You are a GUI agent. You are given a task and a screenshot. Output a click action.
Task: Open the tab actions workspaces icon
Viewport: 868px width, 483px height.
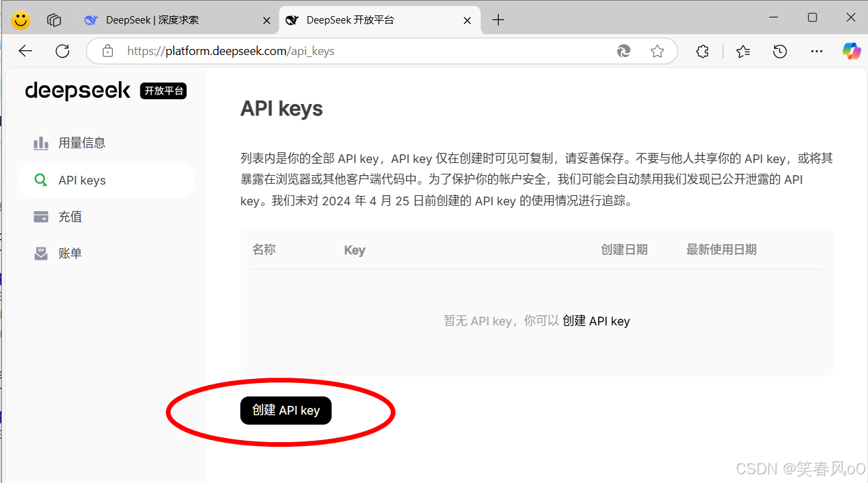[54, 20]
